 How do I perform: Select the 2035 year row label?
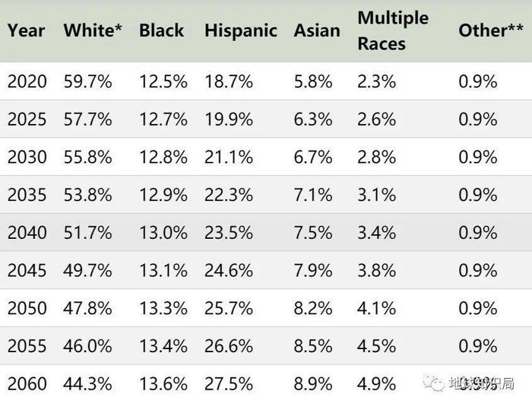pyautogui.click(x=27, y=195)
